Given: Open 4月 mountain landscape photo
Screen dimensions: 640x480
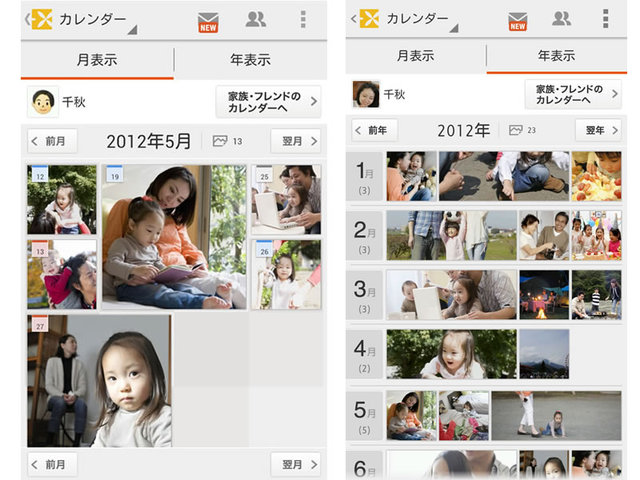Looking at the screenshot, I should (x=544, y=354).
